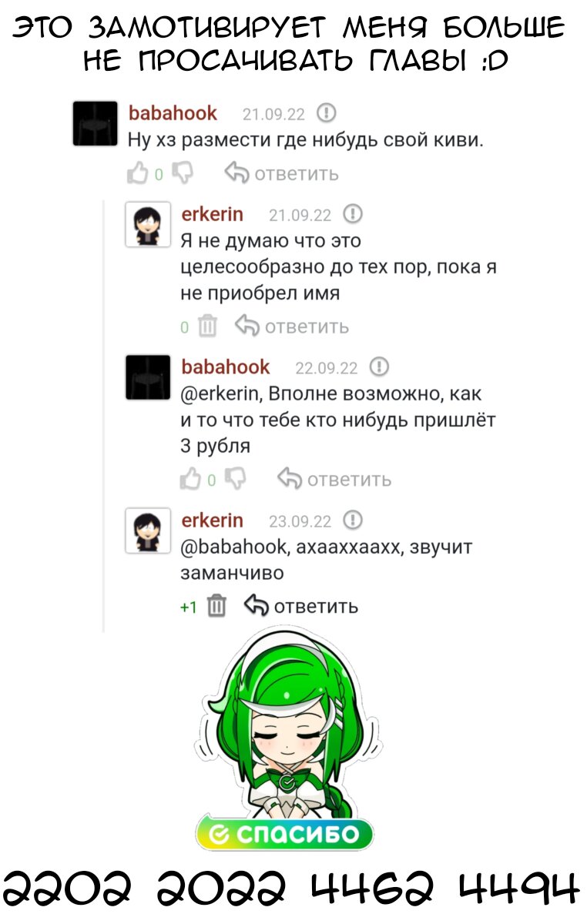Viewport: 587px width, 924px height.
Task: Click the green Спасибо sticker image
Action: (284, 741)
